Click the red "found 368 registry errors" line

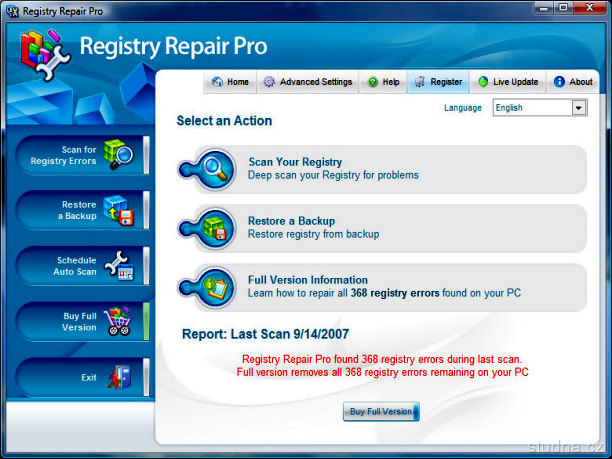[382, 359]
